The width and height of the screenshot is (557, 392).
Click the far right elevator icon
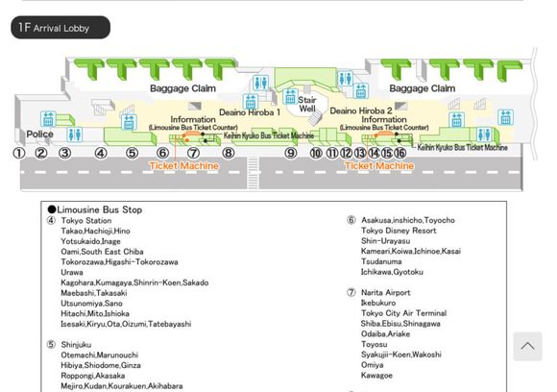coord(505,117)
